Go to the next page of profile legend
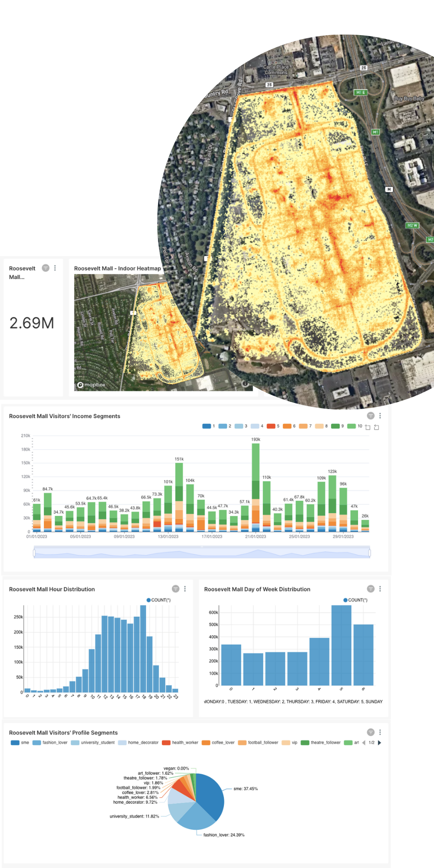Image resolution: width=434 pixels, height=868 pixels. click(380, 743)
